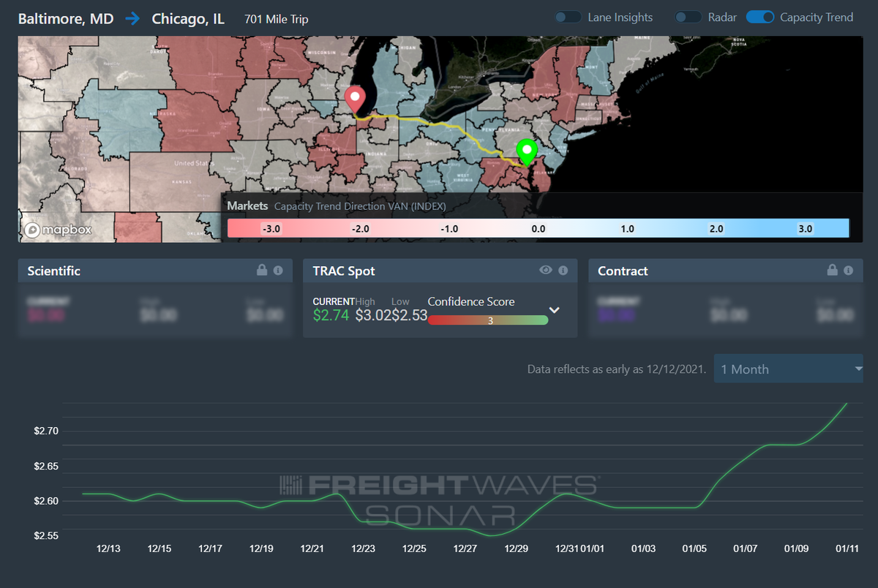Click the 12/21 date on chart axis
Screen dimensions: 878x588
(x=312, y=548)
